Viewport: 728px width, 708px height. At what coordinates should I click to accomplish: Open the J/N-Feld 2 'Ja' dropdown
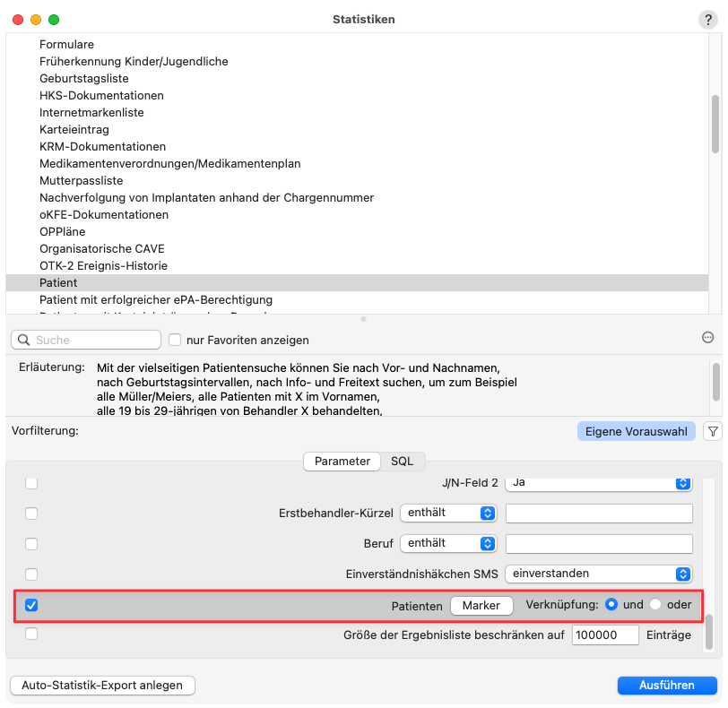point(598,482)
